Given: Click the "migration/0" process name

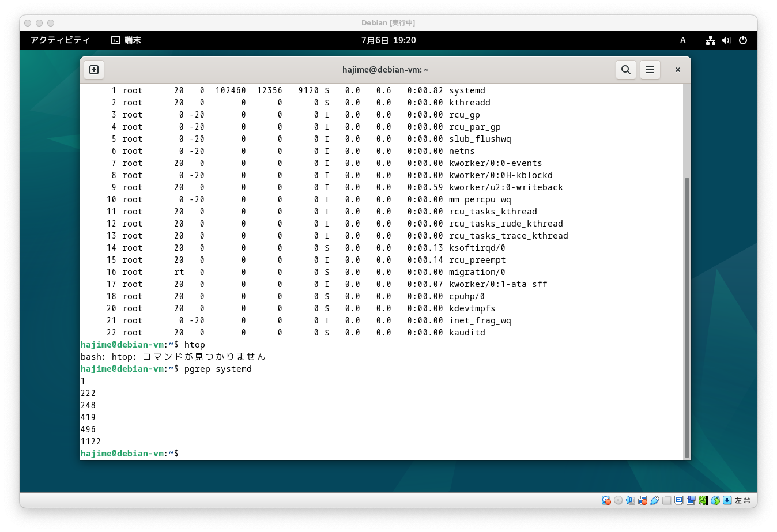Looking at the screenshot, I should tap(477, 272).
